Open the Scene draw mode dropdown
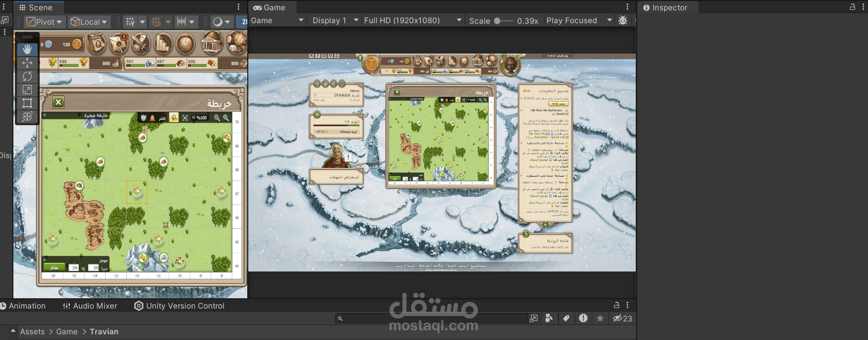This screenshot has width=868, height=340. coord(222,22)
